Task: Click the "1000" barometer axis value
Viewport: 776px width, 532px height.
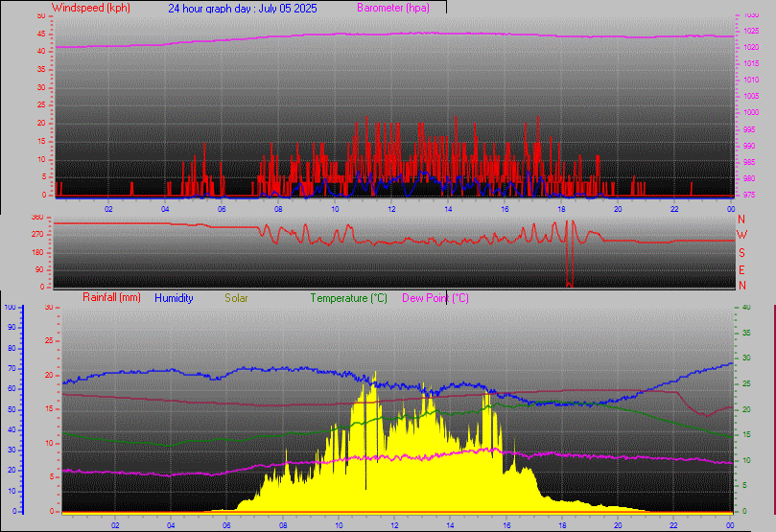Action: coord(751,112)
